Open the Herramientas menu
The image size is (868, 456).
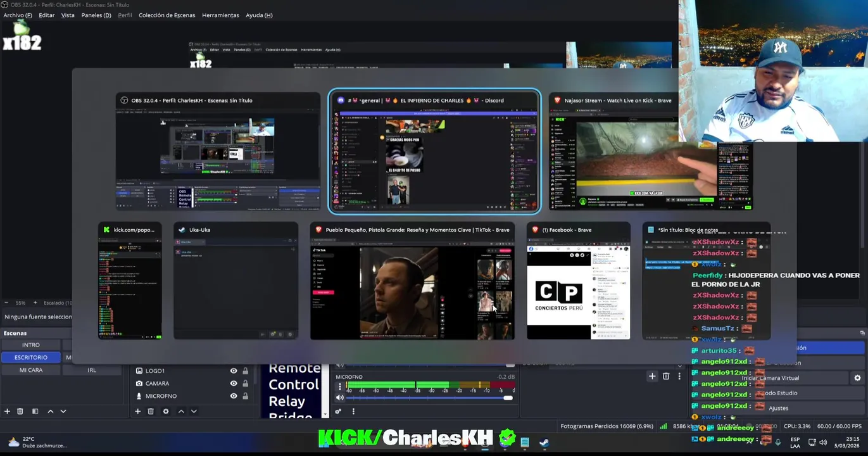coord(220,15)
